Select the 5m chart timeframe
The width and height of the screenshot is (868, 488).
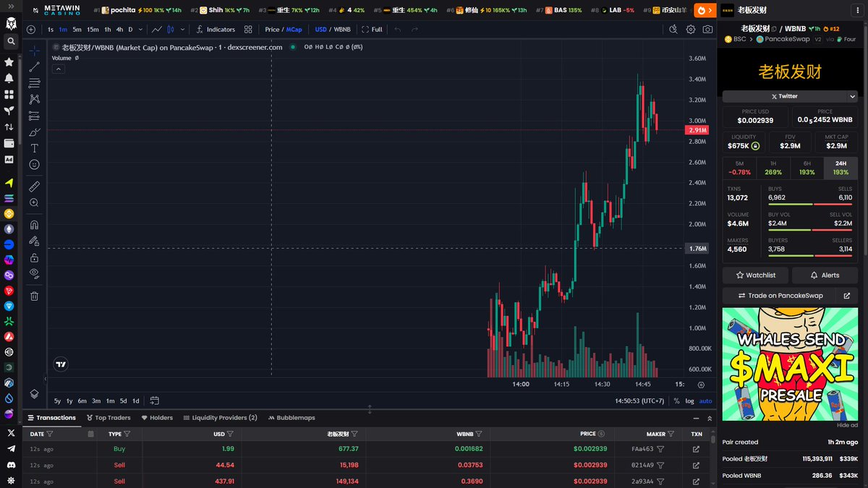point(77,30)
